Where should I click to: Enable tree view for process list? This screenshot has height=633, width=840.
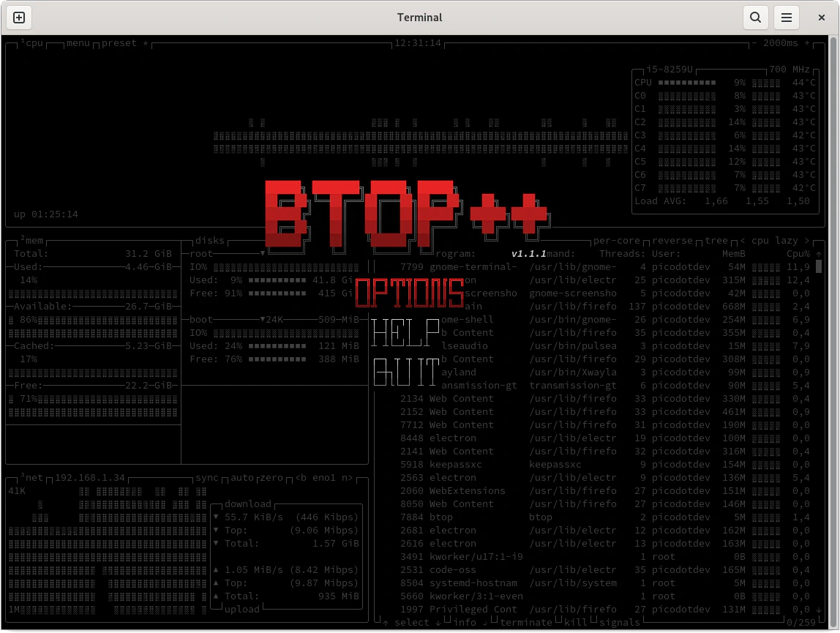(716, 241)
